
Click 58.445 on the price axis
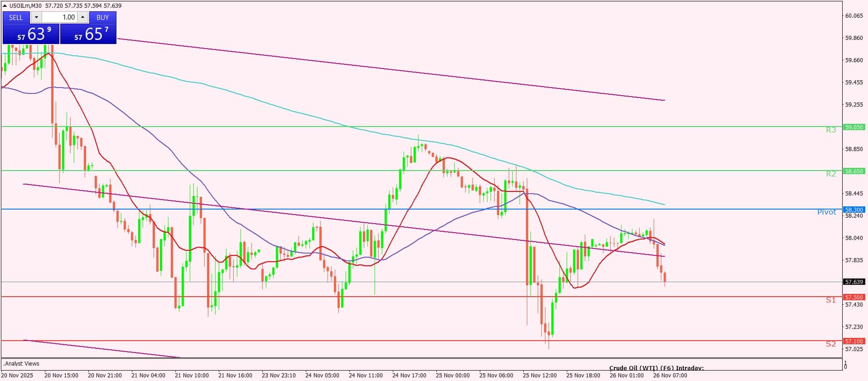(x=854, y=194)
